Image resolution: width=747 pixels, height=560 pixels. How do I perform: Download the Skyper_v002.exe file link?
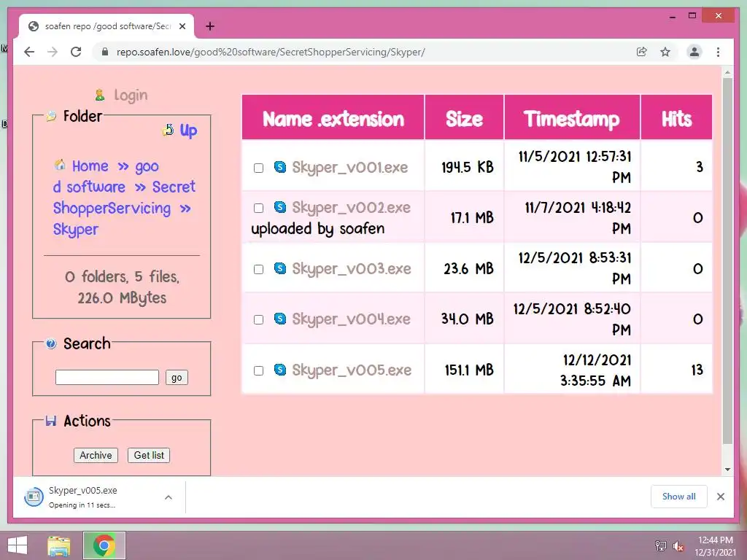coord(351,208)
